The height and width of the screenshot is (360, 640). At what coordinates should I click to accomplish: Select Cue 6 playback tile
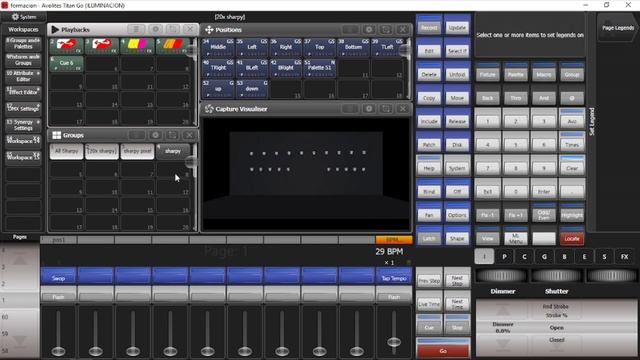point(67,64)
